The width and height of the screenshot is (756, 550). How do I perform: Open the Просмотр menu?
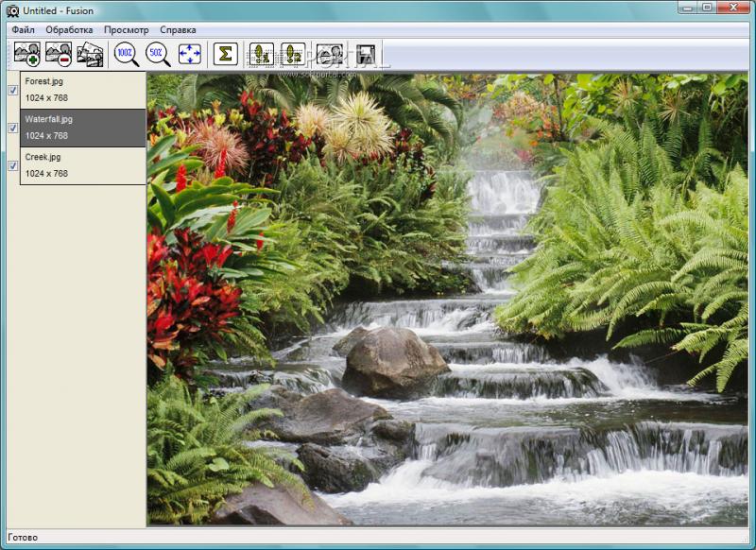127,30
